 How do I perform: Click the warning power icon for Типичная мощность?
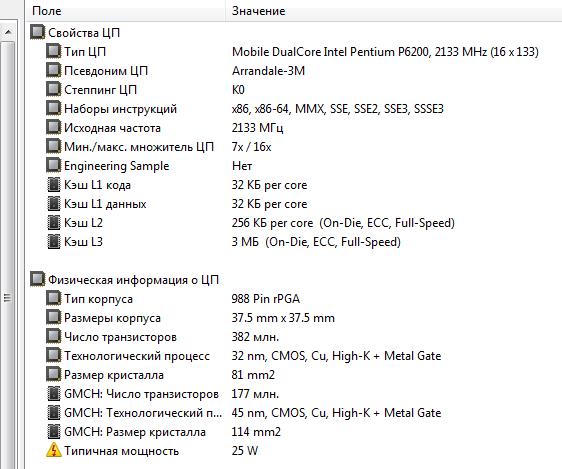(53, 450)
